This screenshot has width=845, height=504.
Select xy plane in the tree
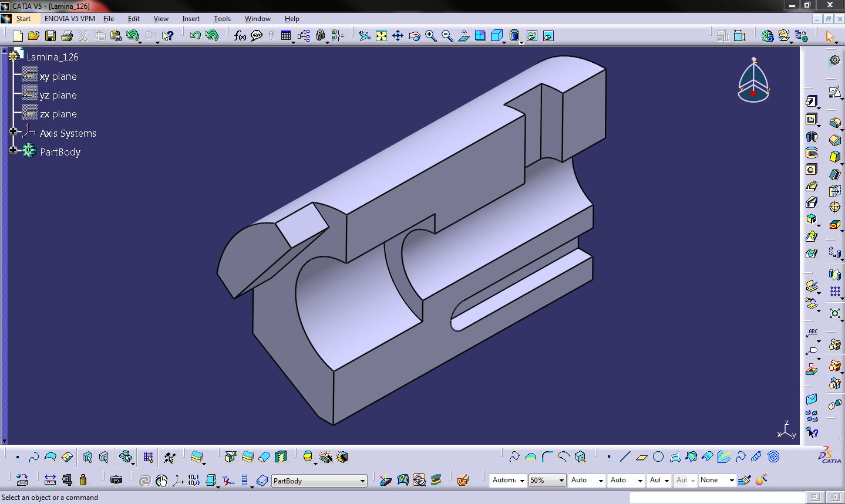click(x=58, y=76)
